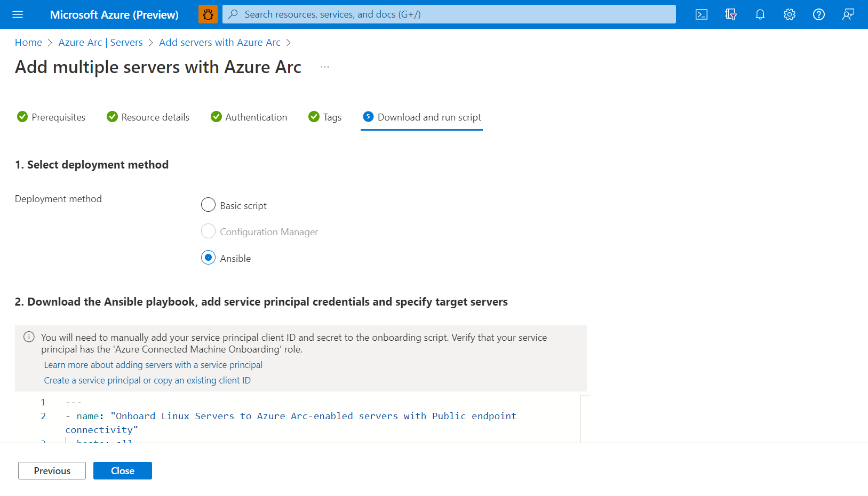The height and width of the screenshot is (496, 868).
Task: Open Learn more about adding servers link
Action: (x=153, y=365)
